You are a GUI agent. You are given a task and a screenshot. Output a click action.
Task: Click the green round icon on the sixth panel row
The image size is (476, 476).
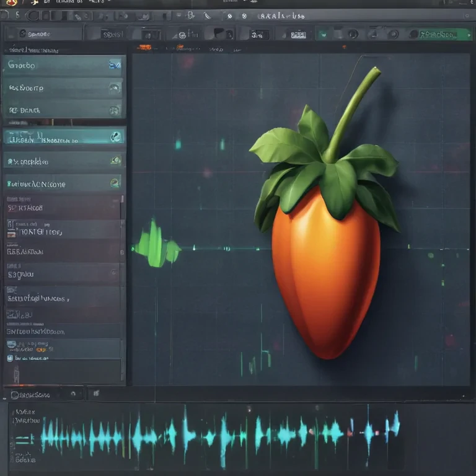(115, 183)
